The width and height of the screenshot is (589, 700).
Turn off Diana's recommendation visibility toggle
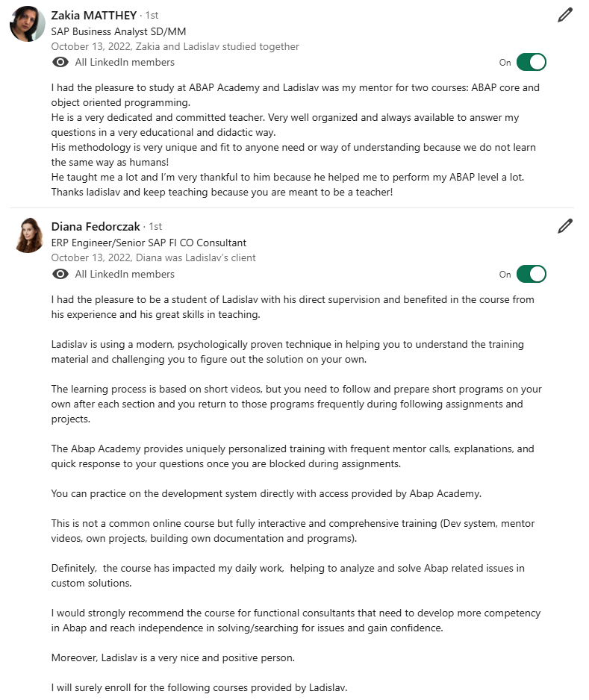click(x=532, y=274)
